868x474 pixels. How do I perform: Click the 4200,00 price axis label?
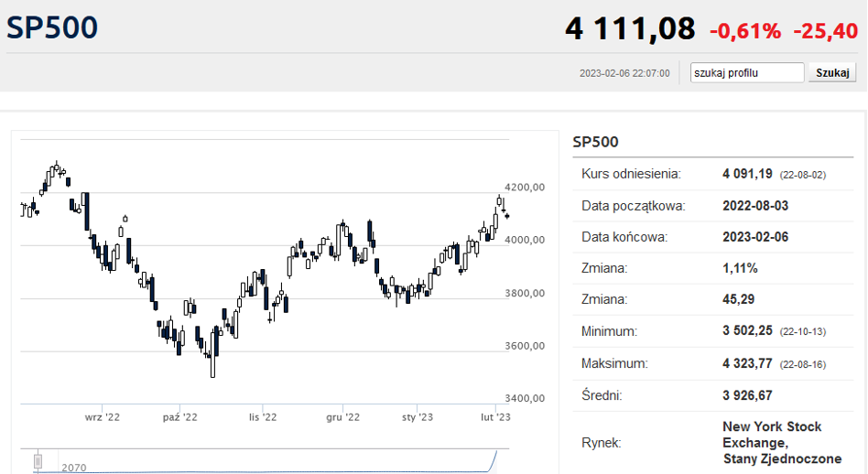525,187
